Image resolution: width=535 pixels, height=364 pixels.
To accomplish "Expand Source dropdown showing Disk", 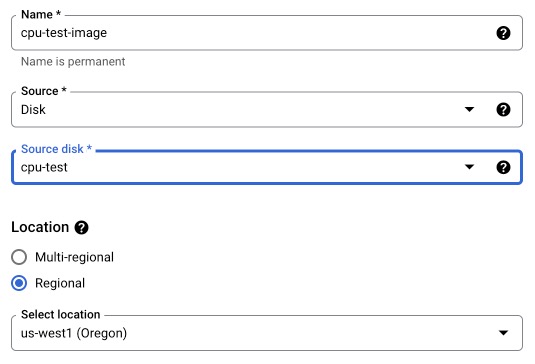I will pos(267,110).
